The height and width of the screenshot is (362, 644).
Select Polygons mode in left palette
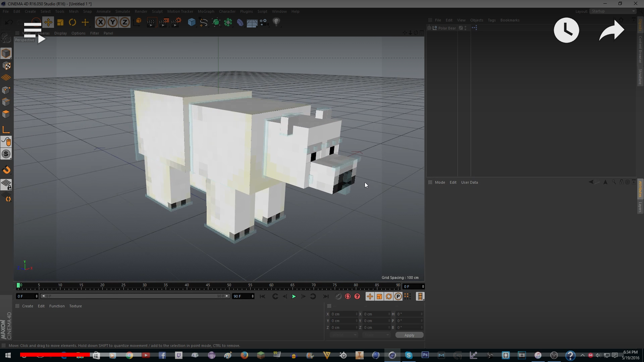[x=6, y=114]
